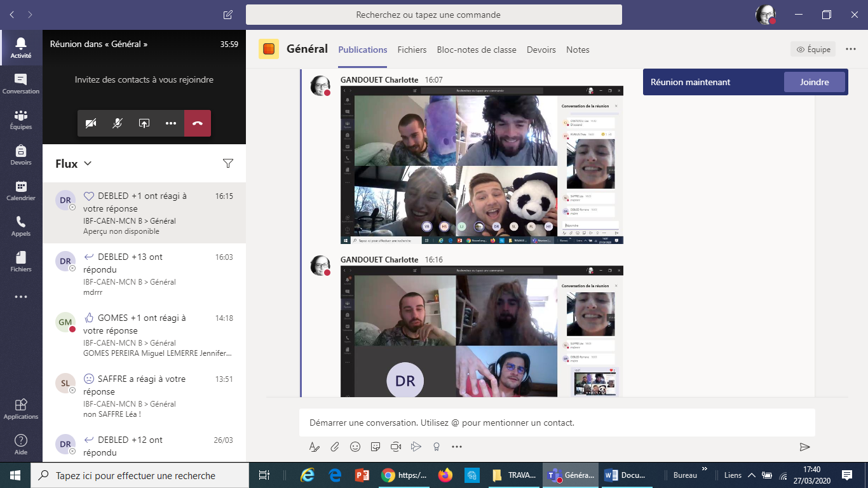
Task: Navigate back with the left arrow
Action: (x=12, y=14)
